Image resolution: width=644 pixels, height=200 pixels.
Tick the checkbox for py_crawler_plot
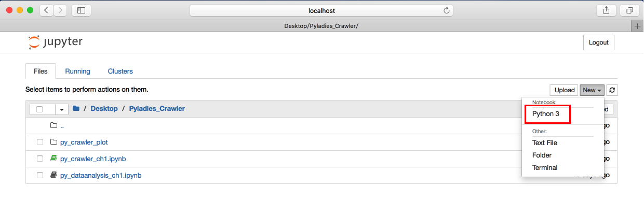pos(40,142)
